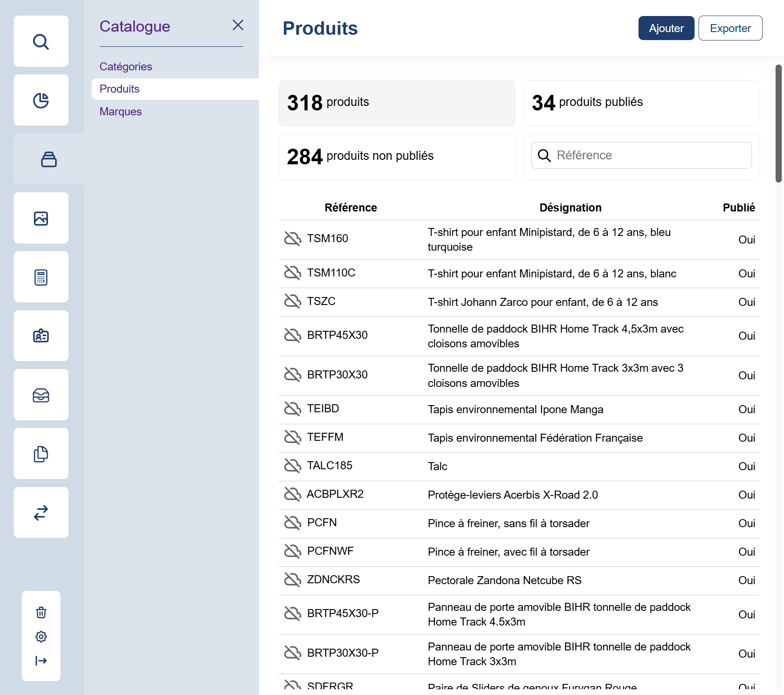Click the trash bin icon
Screen dimensions: 784x695
[41, 612]
